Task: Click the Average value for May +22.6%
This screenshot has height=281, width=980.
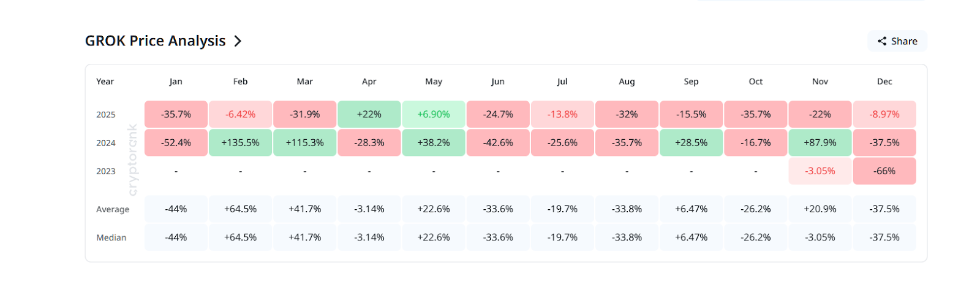Action: [x=434, y=209]
